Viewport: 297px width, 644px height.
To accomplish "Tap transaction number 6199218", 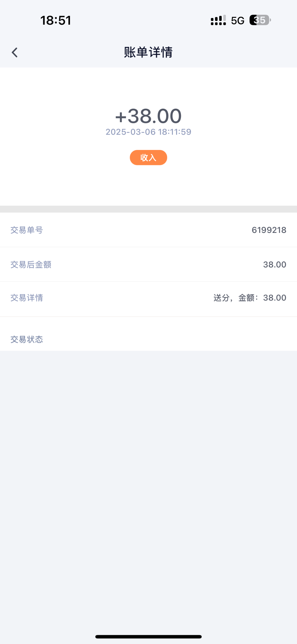I will [x=269, y=230].
